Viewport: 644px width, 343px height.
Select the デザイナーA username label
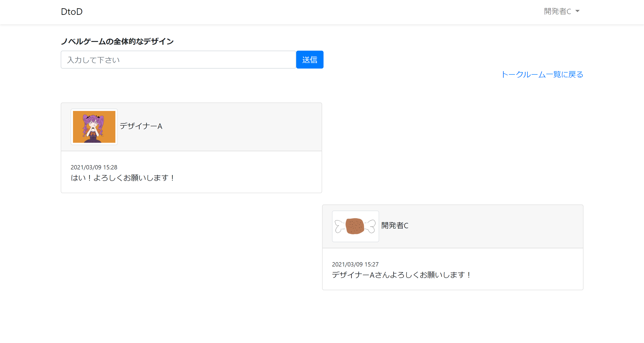(141, 126)
